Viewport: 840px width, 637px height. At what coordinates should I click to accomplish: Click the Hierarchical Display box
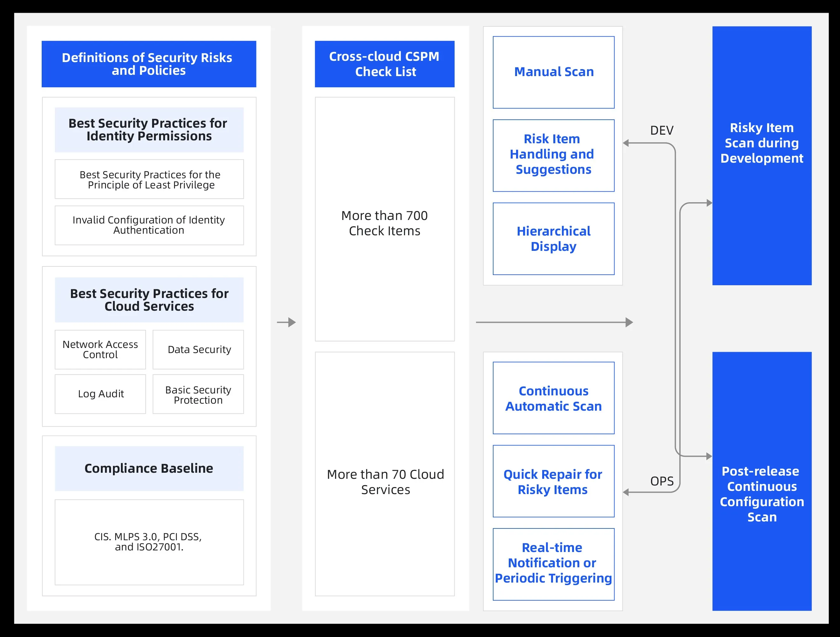coord(553,238)
